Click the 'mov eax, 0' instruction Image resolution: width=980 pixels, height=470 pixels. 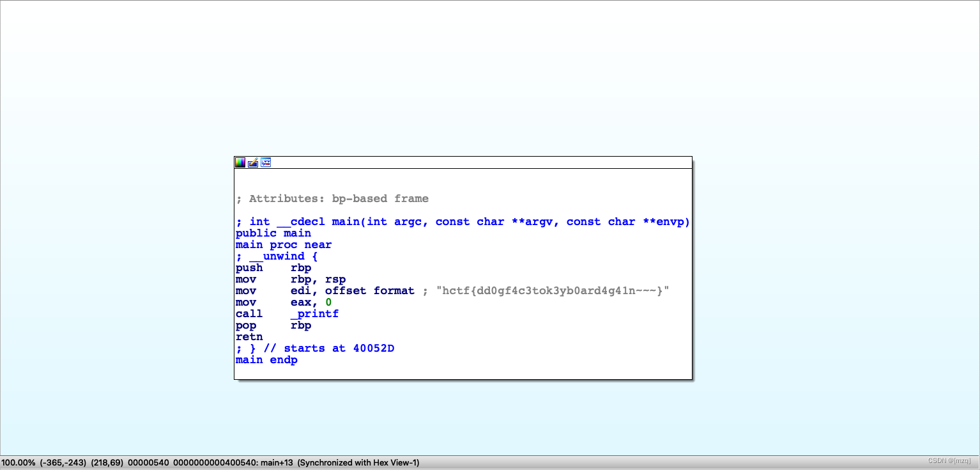[284, 302]
